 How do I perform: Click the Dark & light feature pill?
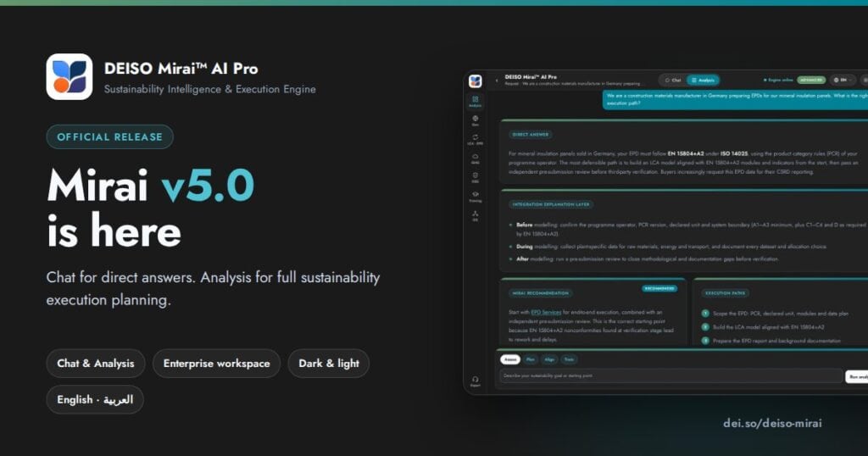click(x=329, y=364)
